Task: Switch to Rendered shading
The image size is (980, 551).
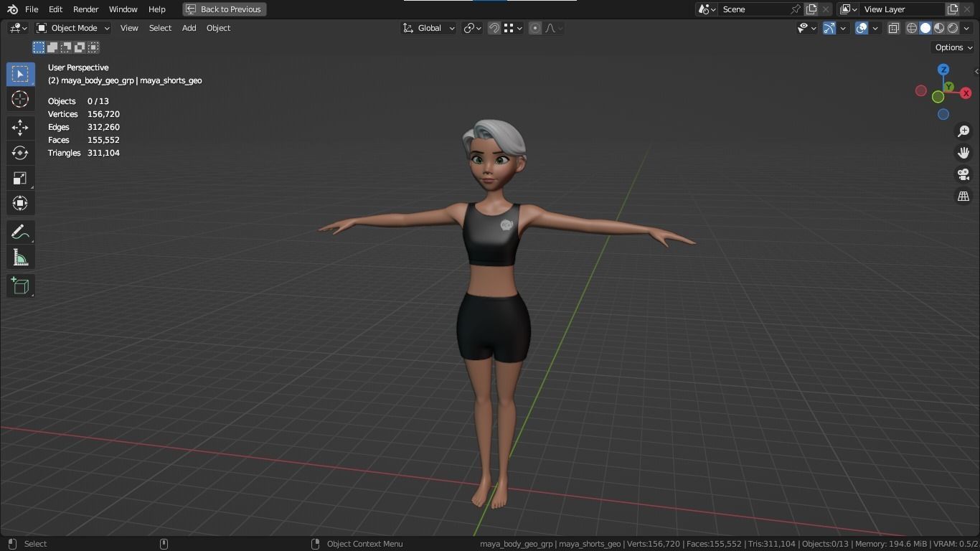Action: coord(953,28)
